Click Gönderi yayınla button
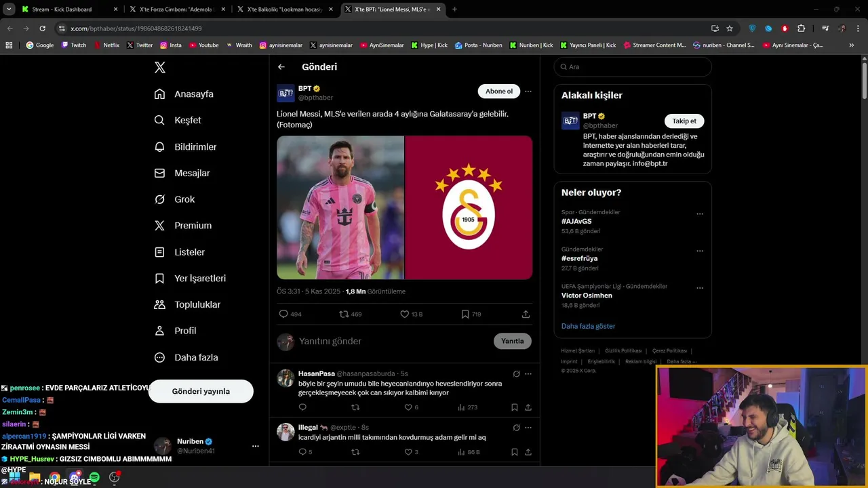The image size is (868, 488). click(201, 391)
